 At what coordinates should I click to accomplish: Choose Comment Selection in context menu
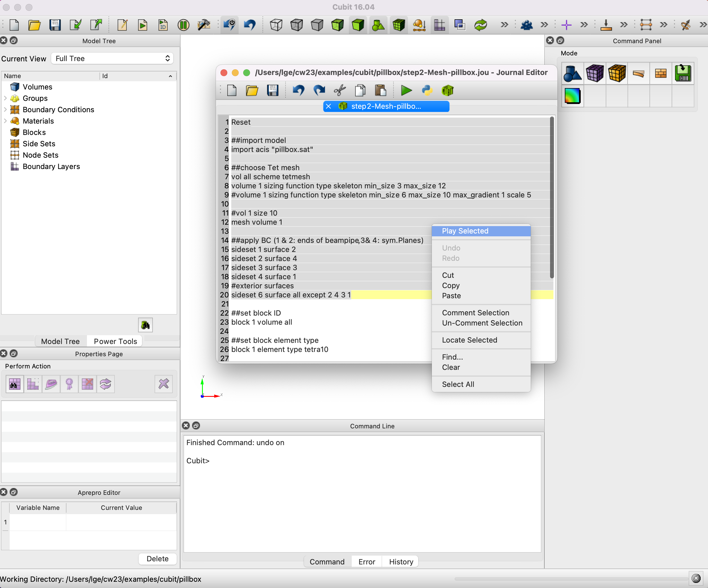point(481,312)
